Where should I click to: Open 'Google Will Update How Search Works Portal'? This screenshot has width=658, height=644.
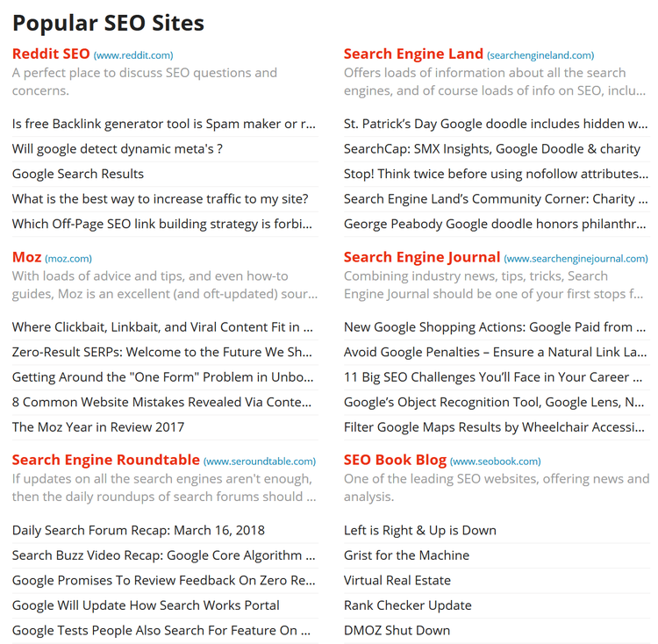[146, 605]
